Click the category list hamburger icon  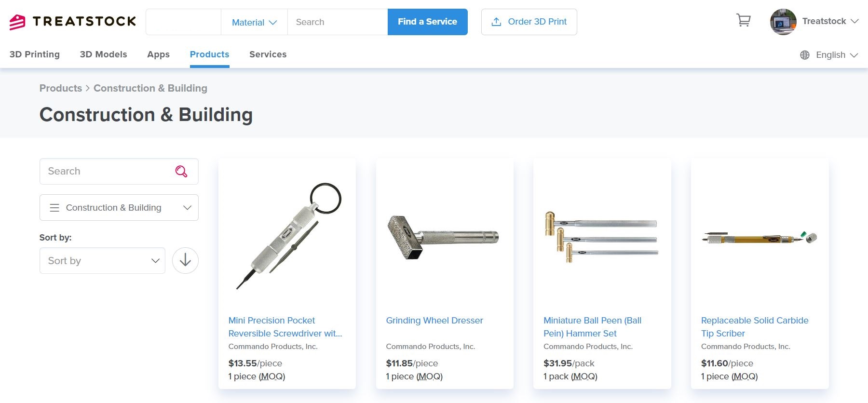click(x=54, y=208)
